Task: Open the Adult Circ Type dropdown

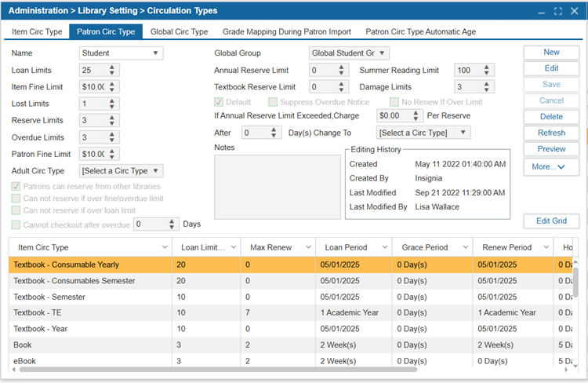Action: 121,171
